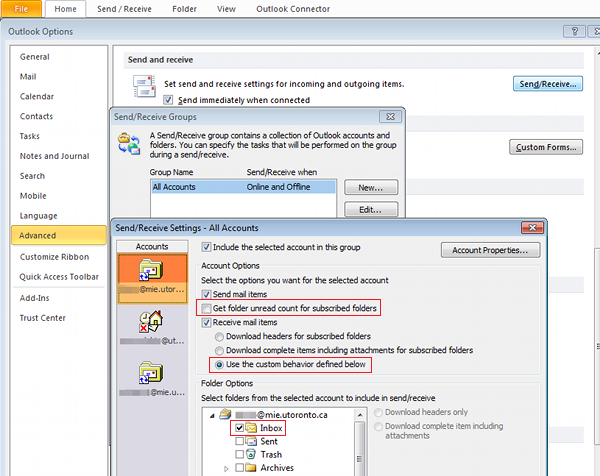Viewport: 600px width, 476px height.
Task: Toggle the Trash folder checkbox
Action: 240,454
